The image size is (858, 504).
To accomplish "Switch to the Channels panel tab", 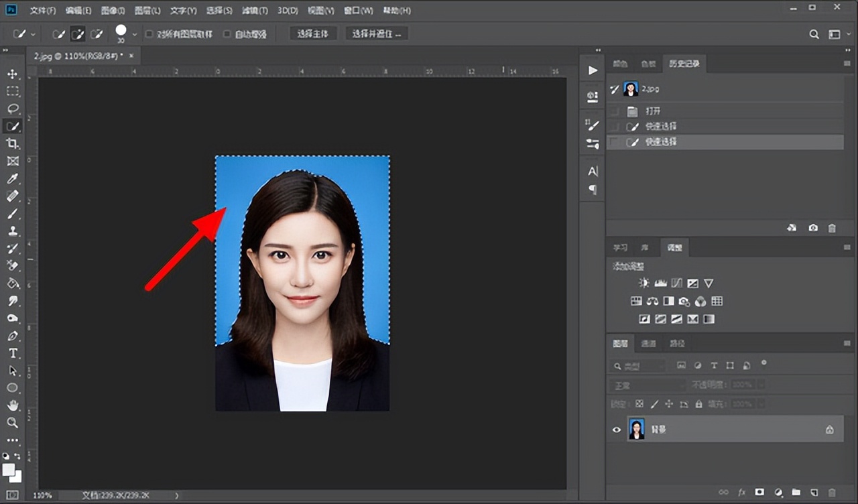I will tap(648, 343).
